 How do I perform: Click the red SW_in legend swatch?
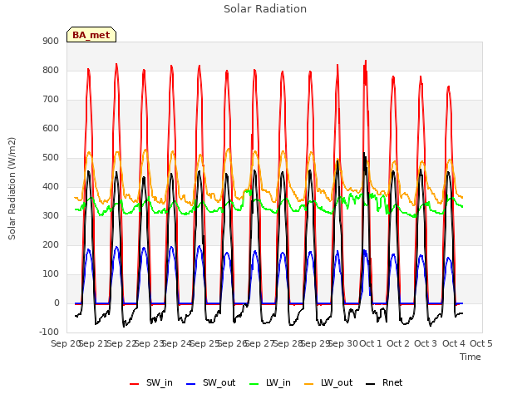(135, 384)
